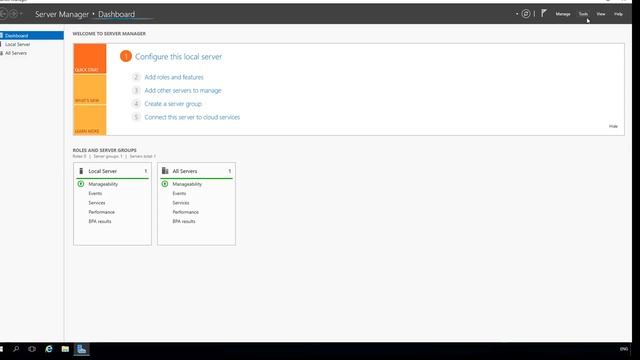Open taskbar search magnifier
This screenshot has height=360, width=640.
pyautogui.click(x=16, y=349)
